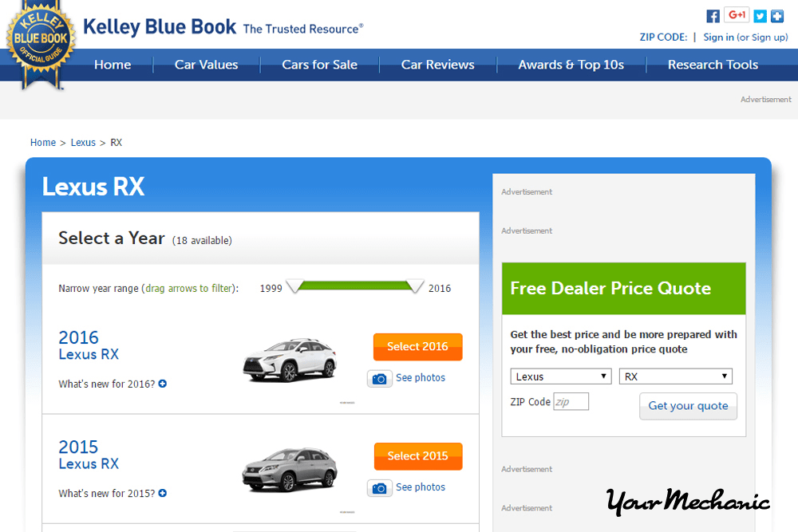Click the ZIP Code input field
This screenshot has height=532, width=798.
(571, 401)
